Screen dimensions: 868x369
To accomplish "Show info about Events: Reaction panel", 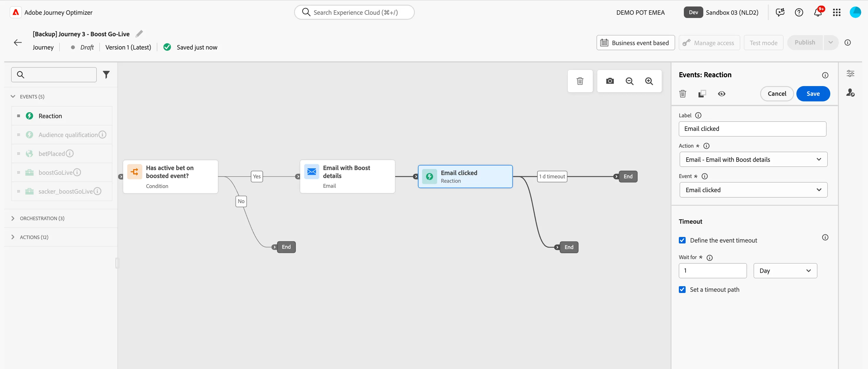I will [825, 75].
